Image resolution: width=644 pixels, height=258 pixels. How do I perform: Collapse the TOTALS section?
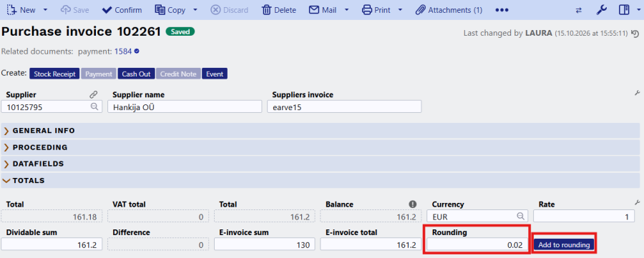(x=321, y=180)
